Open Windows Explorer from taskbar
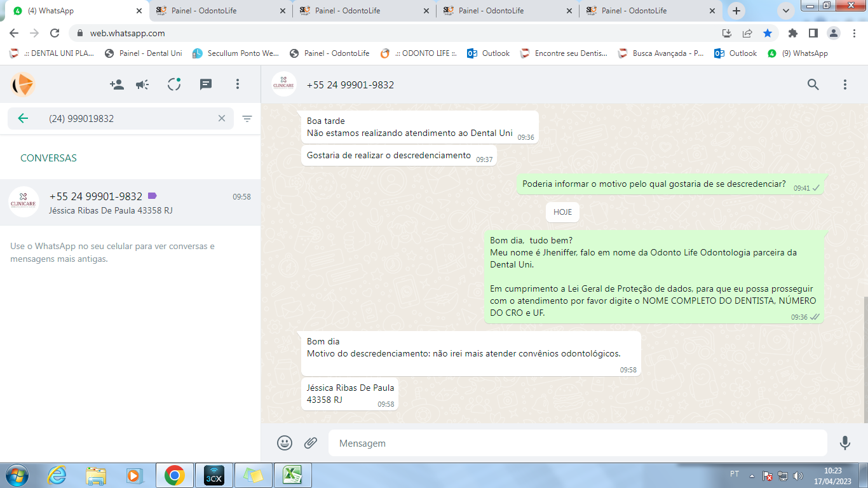Screen dimensions: 868x488 [96, 475]
